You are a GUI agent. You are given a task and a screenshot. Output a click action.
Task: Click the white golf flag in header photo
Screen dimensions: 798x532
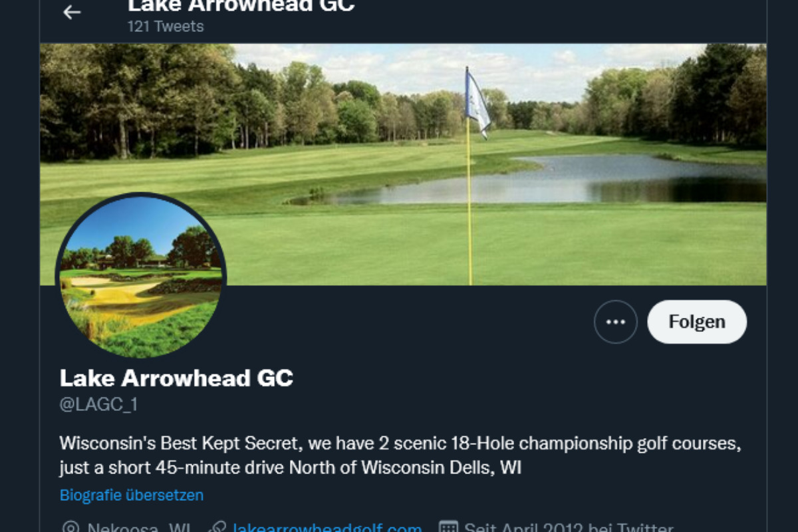click(x=476, y=102)
